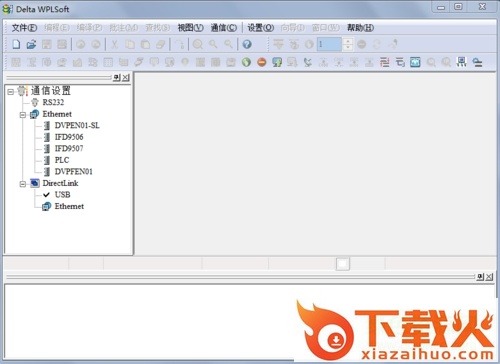Click the Delete eraser icon in upper toolbar
500x364 pixels.
pos(161,44)
